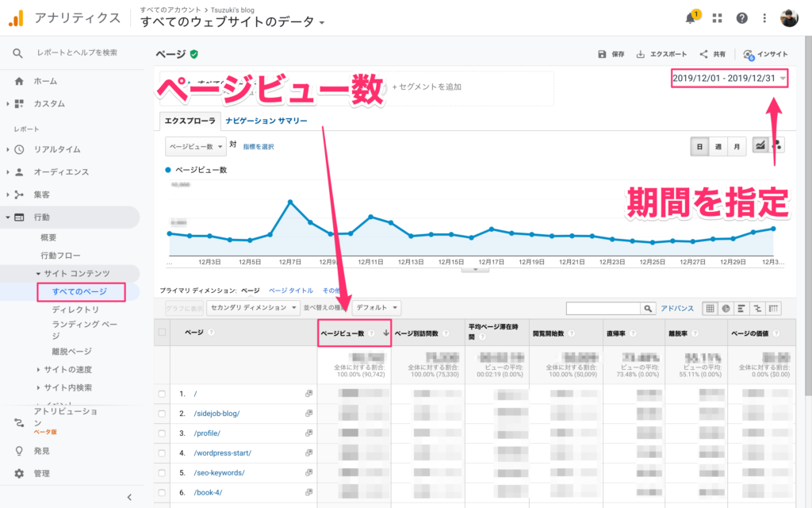Viewport: 812px width, 508px height.
Task: Open the date range 2019/12/01 - 2019/12/31 dropdown
Action: click(x=729, y=78)
